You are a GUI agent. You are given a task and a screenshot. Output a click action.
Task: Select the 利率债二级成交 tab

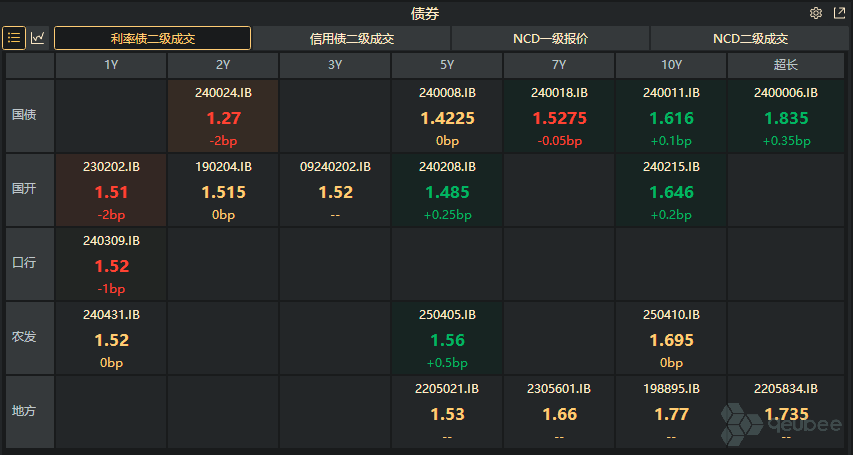(152, 39)
